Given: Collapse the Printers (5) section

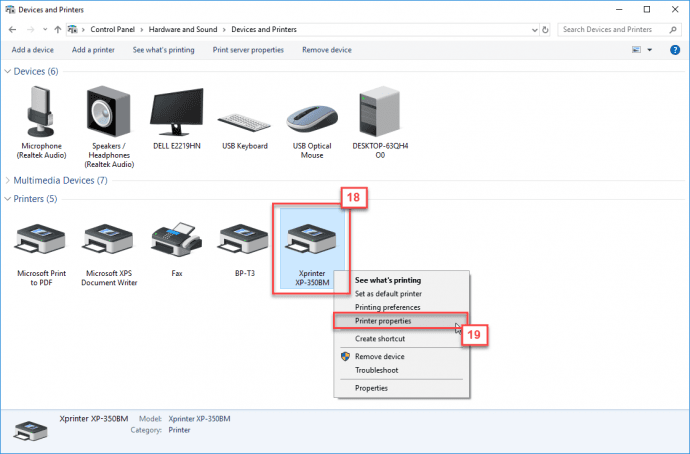Looking at the screenshot, I should coord(7,199).
